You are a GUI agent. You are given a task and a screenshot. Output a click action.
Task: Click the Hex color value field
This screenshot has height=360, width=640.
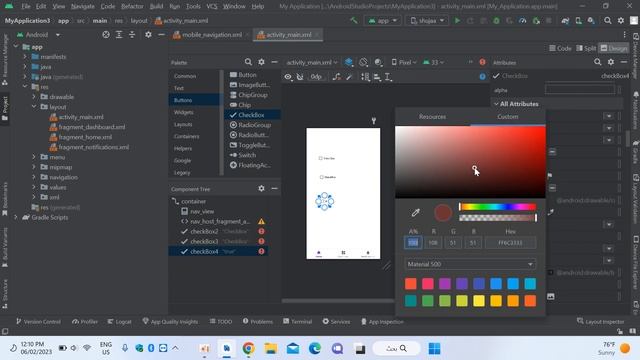pos(510,243)
